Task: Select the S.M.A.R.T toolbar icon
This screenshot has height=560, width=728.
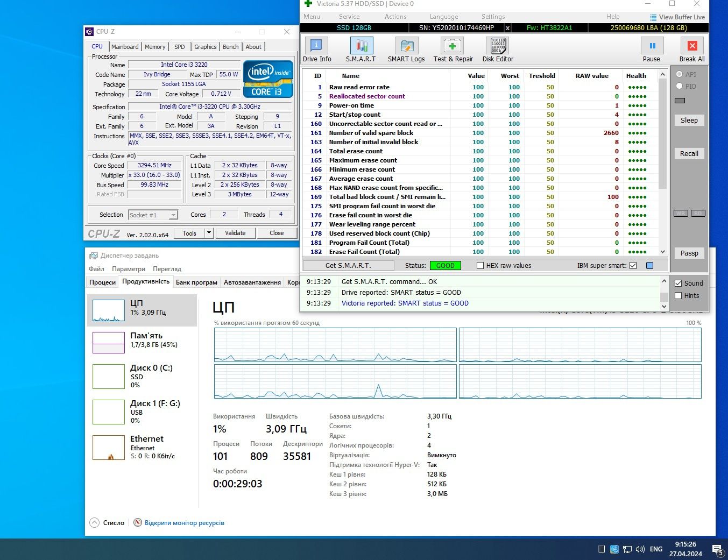Action: (361, 46)
